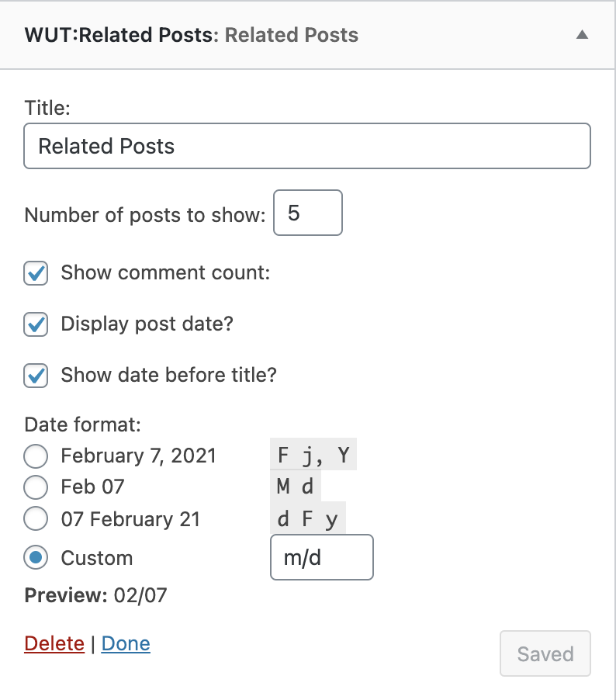The height and width of the screenshot is (700, 616).
Task: Click the d F y format code
Action: point(308,518)
